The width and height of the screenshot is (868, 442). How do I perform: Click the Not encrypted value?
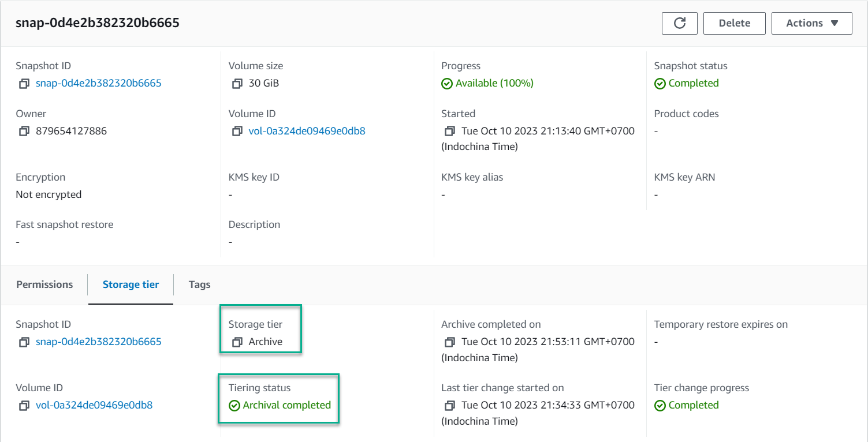pyautogui.click(x=49, y=194)
